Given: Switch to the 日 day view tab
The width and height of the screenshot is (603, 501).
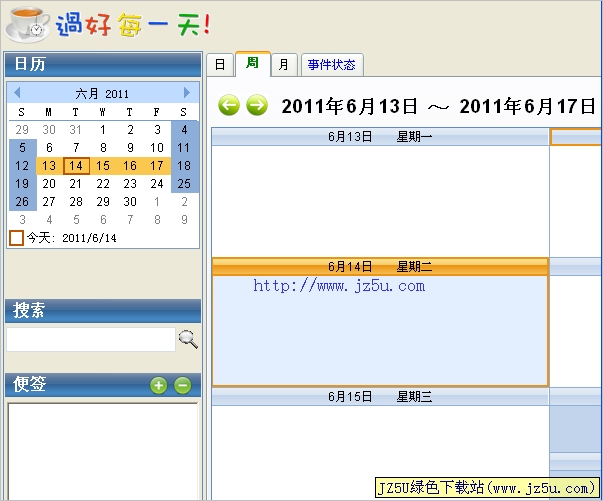Looking at the screenshot, I should coord(220,64).
